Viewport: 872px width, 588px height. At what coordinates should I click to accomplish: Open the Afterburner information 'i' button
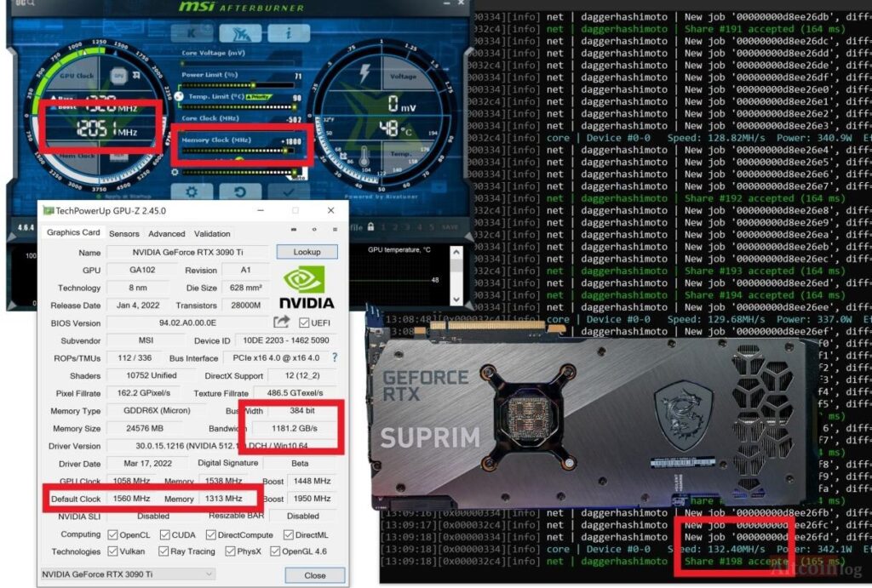pyautogui.click(x=289, y=34)
